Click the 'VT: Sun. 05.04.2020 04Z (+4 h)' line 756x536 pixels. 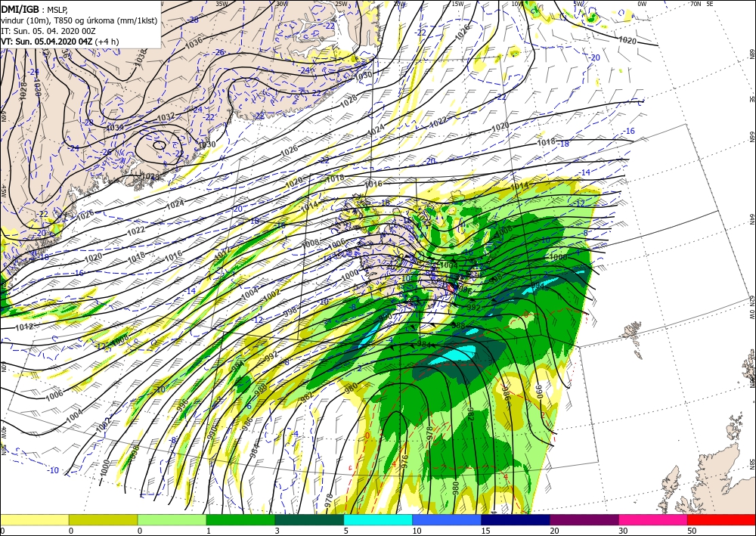point(60,42)
